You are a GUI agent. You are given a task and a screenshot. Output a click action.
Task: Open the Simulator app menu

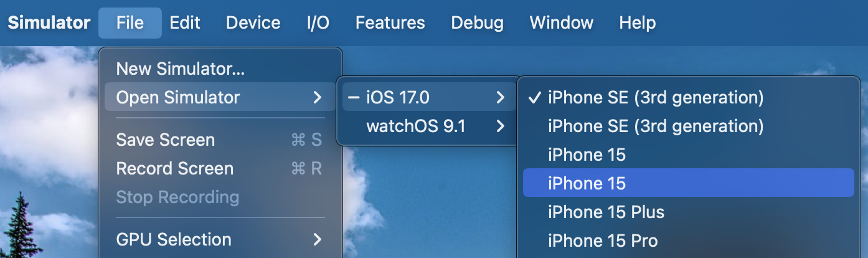coord(49,23)
